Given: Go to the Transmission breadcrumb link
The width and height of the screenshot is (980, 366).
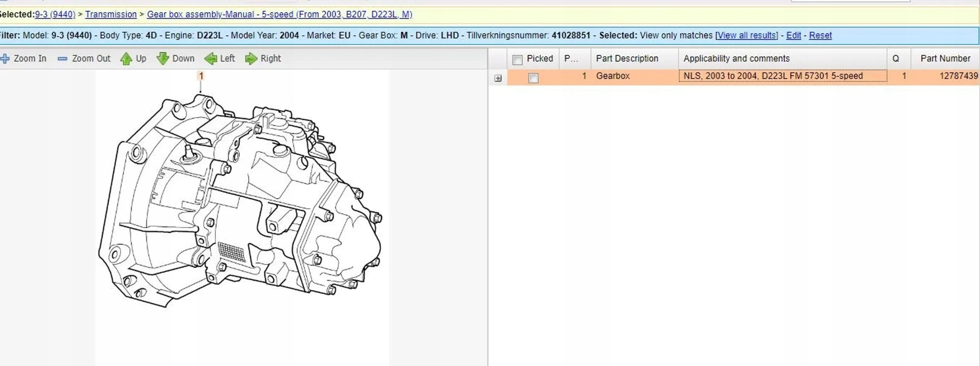Looking at the screenshot, I should click(x=111, y=14).
